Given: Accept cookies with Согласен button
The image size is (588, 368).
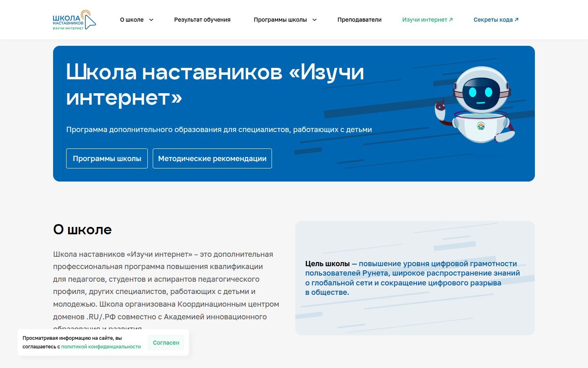Looking at the screenshot, I should point(166,343).
